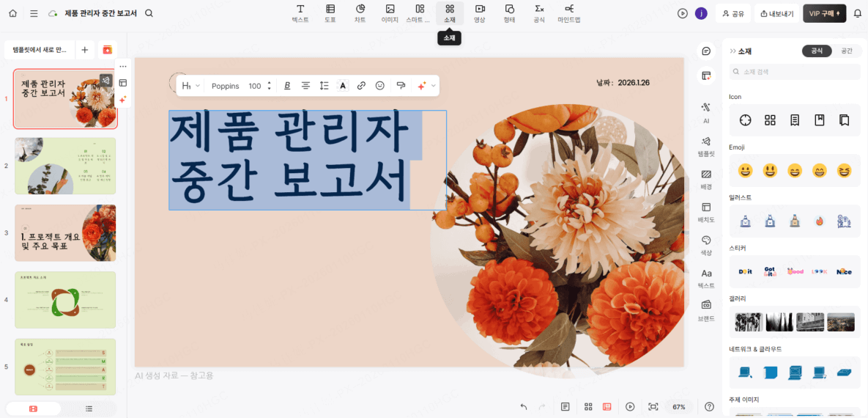Open the 차트 chart tool
Image resolution: width=868 pixels, height=418 pixels.
coord(360,13)
